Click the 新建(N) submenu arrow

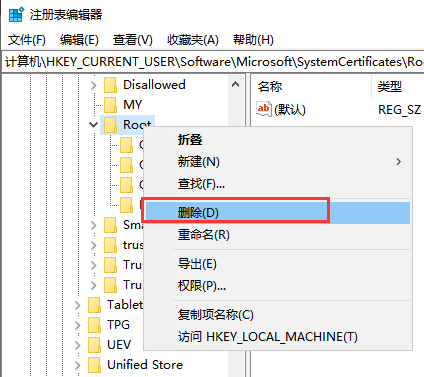click(399, 162)
